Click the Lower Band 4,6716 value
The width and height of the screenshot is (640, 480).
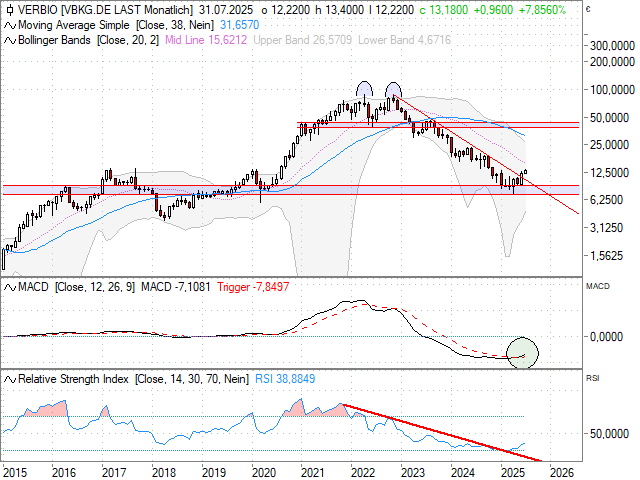tap(404, 40)
